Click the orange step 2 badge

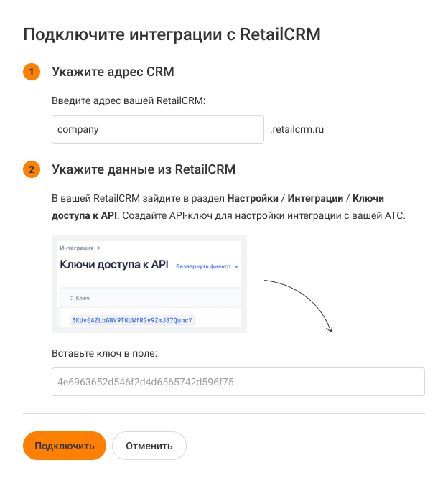pyautogui.click(x=32, y=170)
